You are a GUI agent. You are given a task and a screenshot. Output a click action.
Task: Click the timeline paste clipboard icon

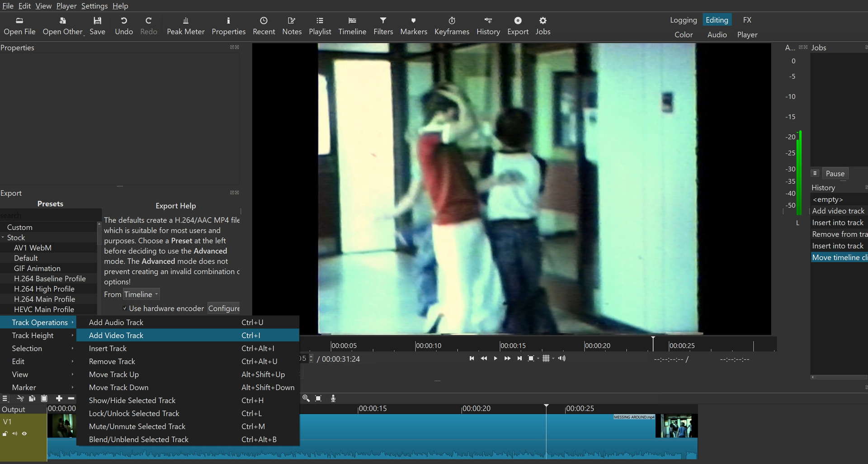44,398
